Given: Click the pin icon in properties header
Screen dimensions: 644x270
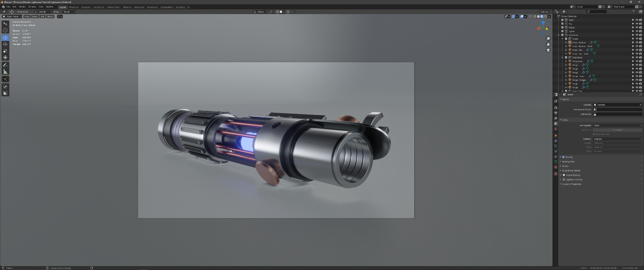Looking at the screenshot, I should point(640,94).
